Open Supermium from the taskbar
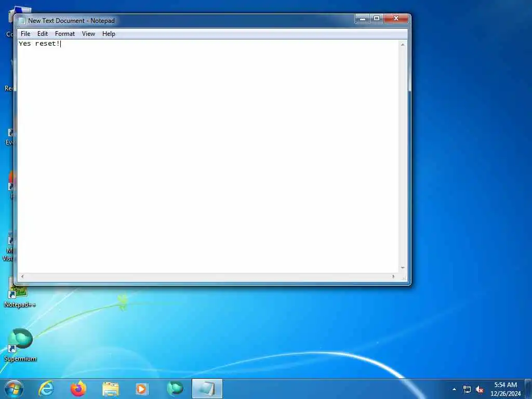 [175, 389]
